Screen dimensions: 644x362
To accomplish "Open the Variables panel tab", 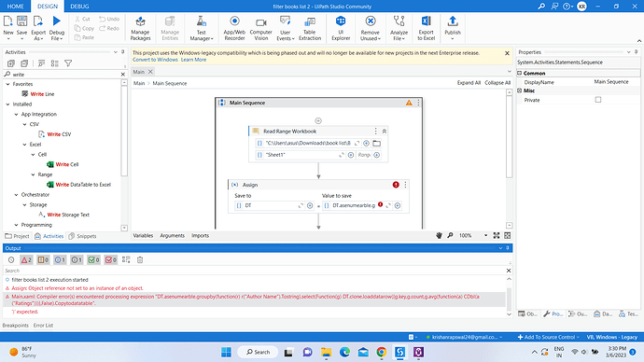I will pyautogui.click(x=143, y=236).
